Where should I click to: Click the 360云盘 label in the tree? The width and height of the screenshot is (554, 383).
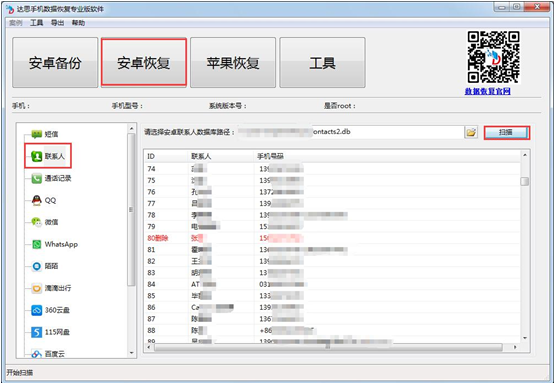[57, 310]
